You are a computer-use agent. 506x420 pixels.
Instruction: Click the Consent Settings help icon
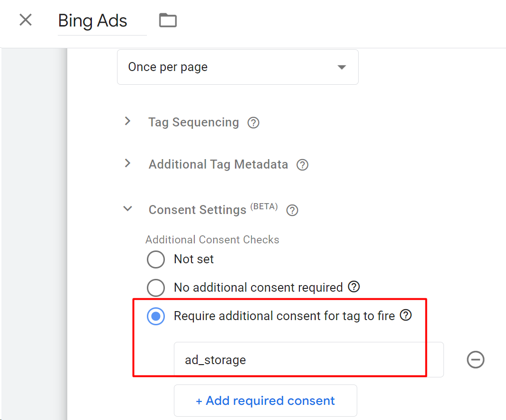292,210
